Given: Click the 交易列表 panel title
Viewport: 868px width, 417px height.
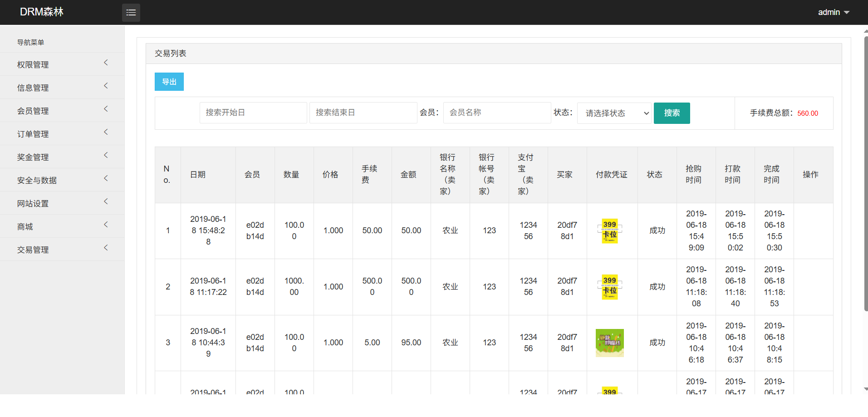Looking at the screenshot, I should 171,54.
